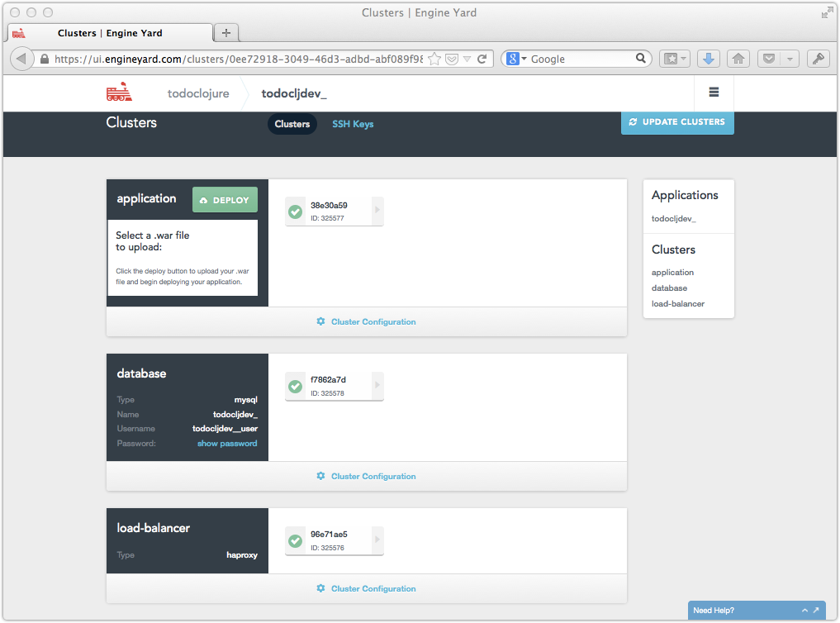Expand instance f7862a7d arrow
The height and width of the screenshot is (623, 840).
[x=377, y=384]
